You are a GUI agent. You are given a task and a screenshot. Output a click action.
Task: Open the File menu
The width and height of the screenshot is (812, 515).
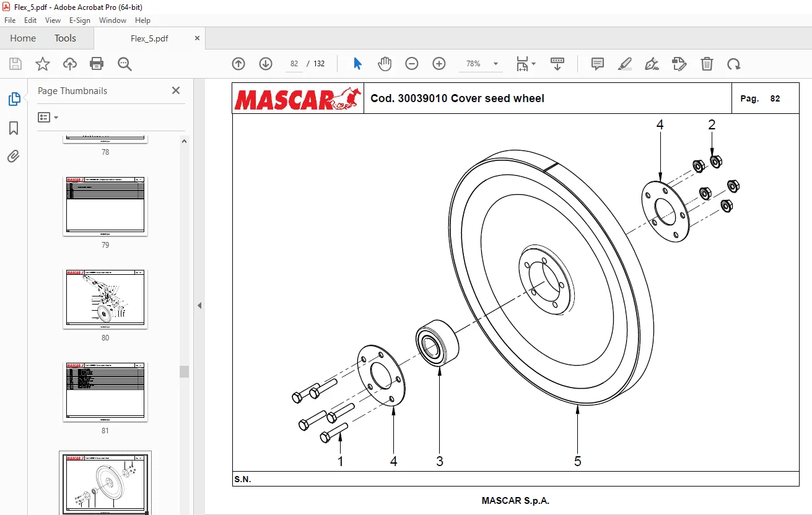(10, 20)
